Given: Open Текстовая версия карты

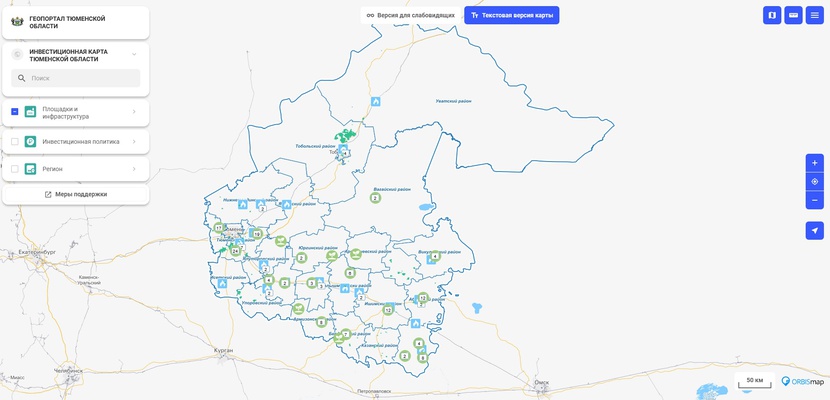Looking at the screenshot, I should 511,15.
